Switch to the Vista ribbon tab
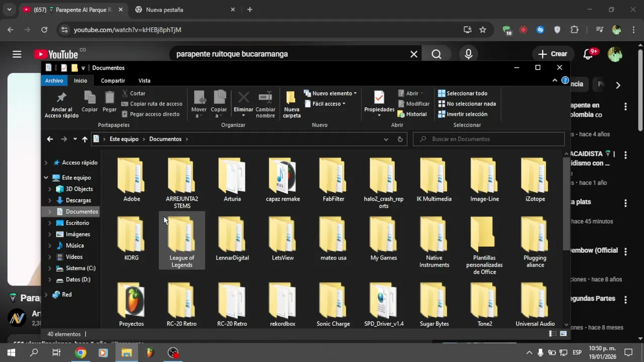Viewport: 644px width, 362px height. [x=144, y=80]
